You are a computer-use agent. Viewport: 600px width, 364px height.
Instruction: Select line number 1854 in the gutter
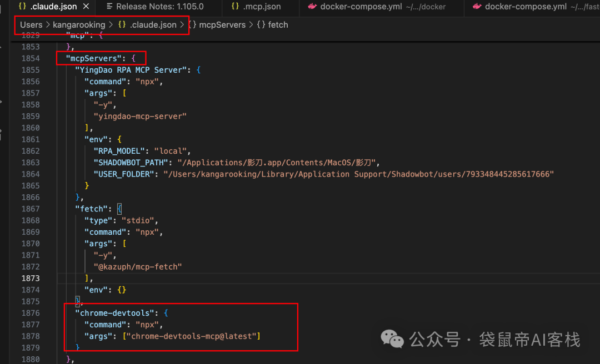[30, 58]
